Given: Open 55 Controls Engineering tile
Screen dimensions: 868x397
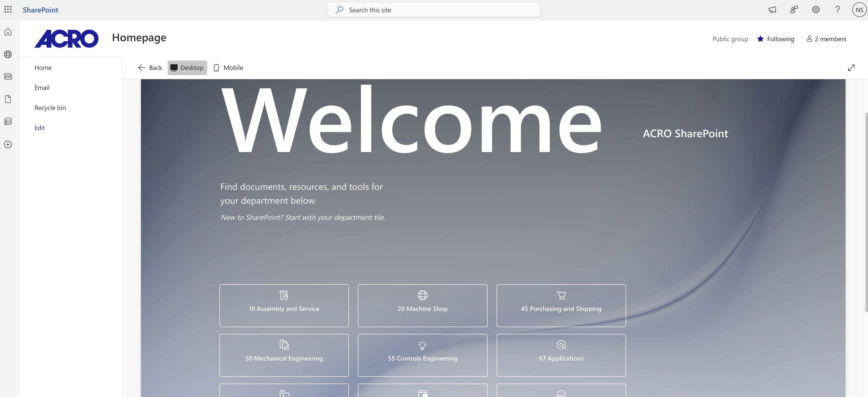Looking at the screenshot, I should [x=423, y=355].
